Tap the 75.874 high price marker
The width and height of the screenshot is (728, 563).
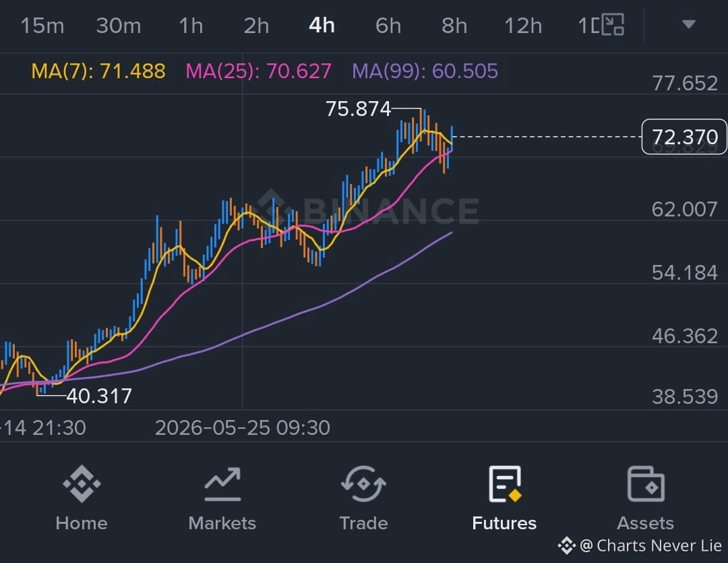tap(358, 109)
